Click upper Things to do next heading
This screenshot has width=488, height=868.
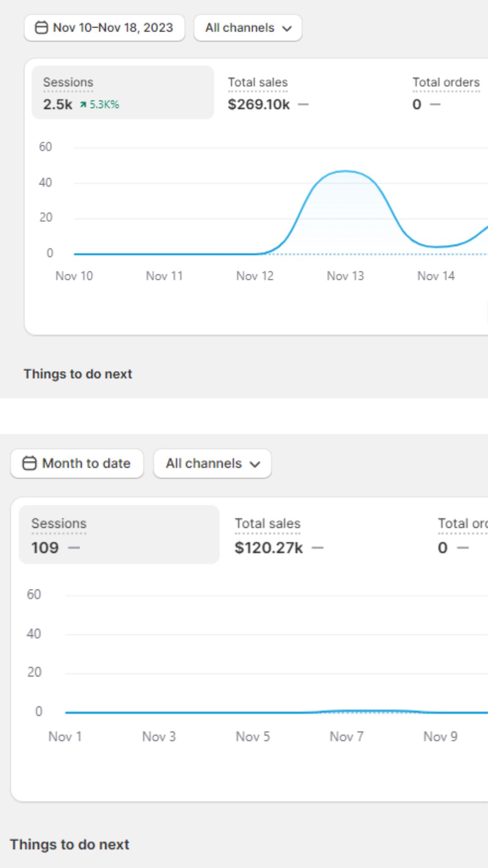tap(78, 374)
